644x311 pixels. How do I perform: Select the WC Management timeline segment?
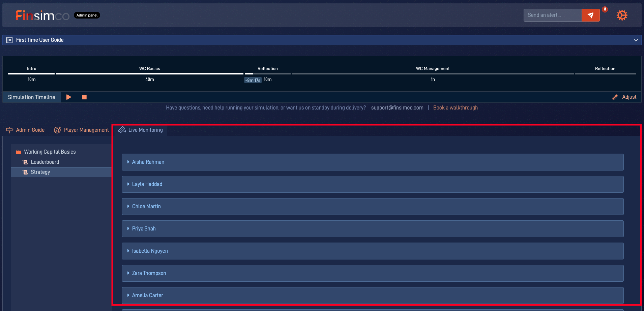pos(433,73)
